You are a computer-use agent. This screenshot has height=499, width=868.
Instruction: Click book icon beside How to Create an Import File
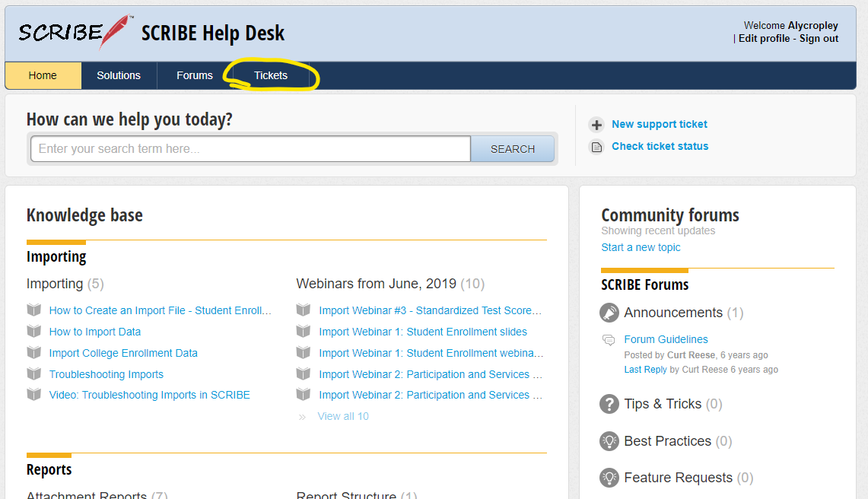click(34, 310)
